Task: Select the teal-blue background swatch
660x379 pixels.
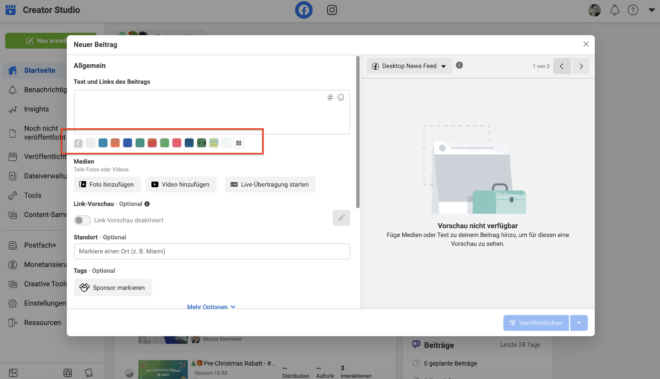Action: 103,143
